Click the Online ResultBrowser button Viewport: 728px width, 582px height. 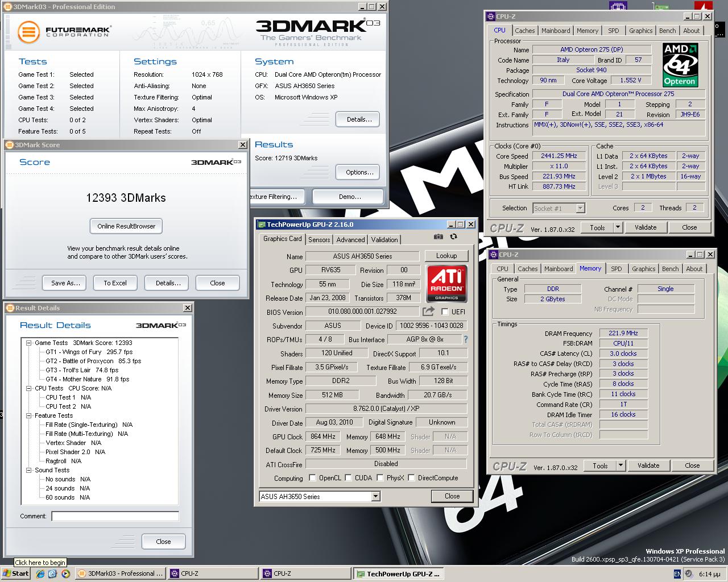coord(126,226)
